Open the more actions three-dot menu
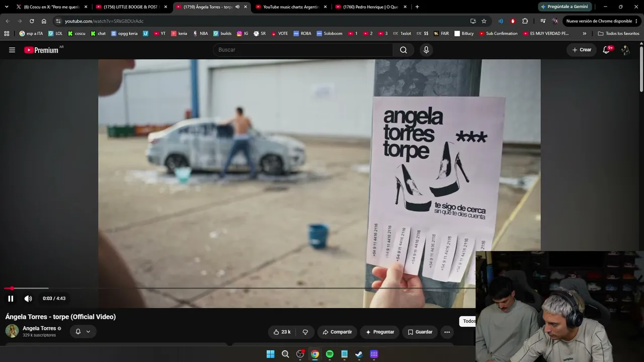 [447, 332]
